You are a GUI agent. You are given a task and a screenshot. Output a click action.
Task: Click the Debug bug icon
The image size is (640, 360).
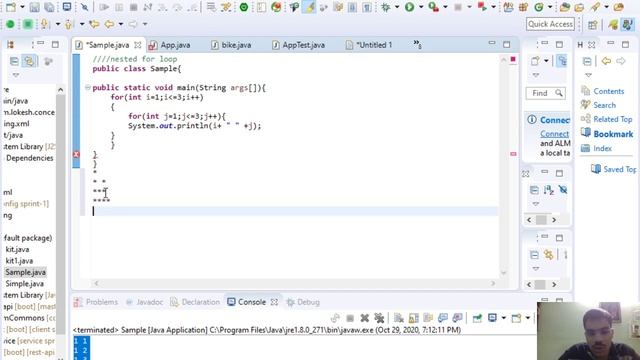pyautogui.click(x=385, y=7)
